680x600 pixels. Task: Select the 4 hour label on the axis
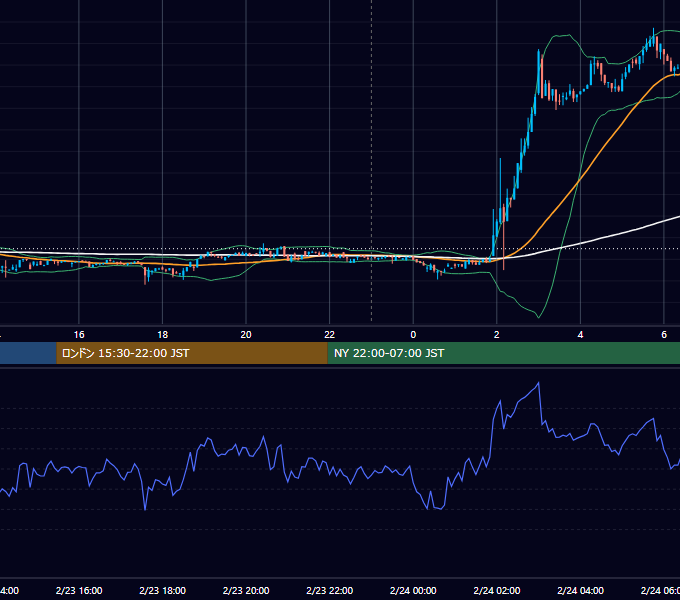click(580, 335)
